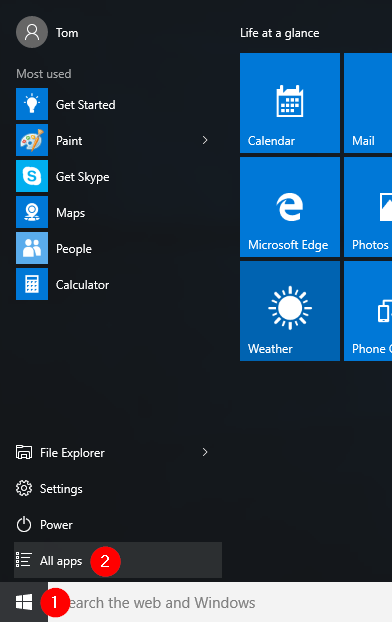The height and width of the screenshot is (622, 392).
Task: Launch the Microsoft Edge tile
Action: (x=290, y=207)
